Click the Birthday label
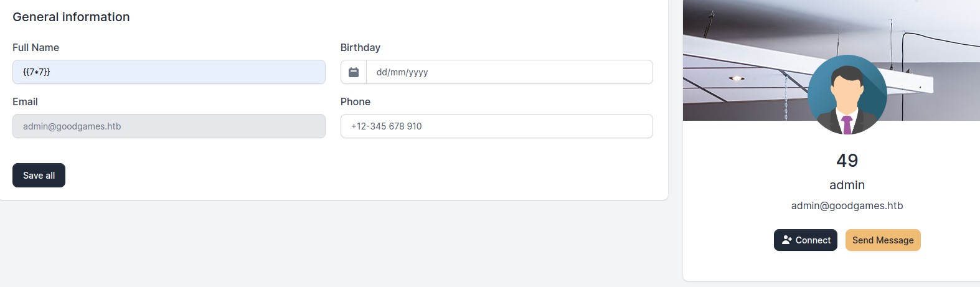This screenshot has height=287, width=980. (360, 47)
